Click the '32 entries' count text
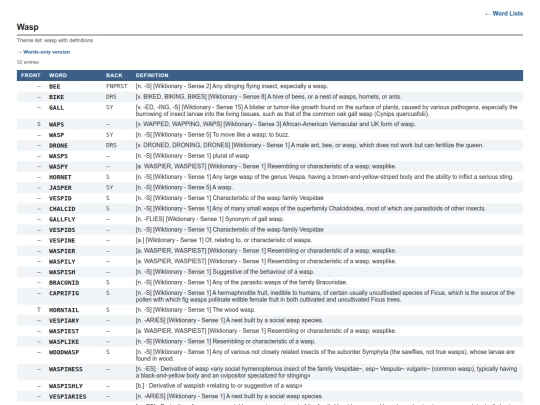 tap(28, 62)
